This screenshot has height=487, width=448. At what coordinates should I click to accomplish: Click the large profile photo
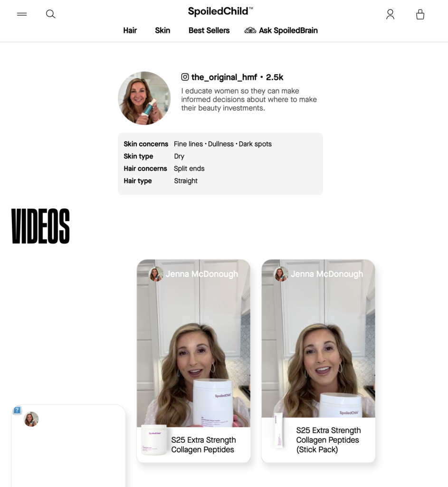click(144, 98)
